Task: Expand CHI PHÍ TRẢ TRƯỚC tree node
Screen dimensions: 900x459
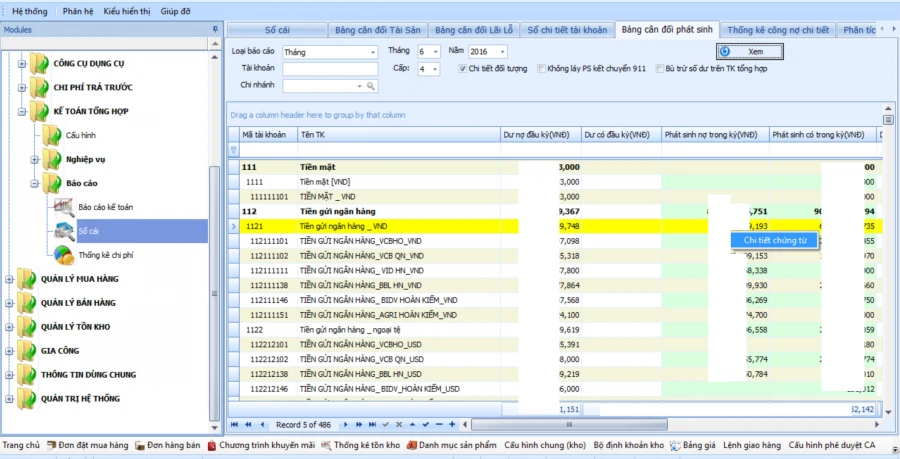Action: pos(22,88)
